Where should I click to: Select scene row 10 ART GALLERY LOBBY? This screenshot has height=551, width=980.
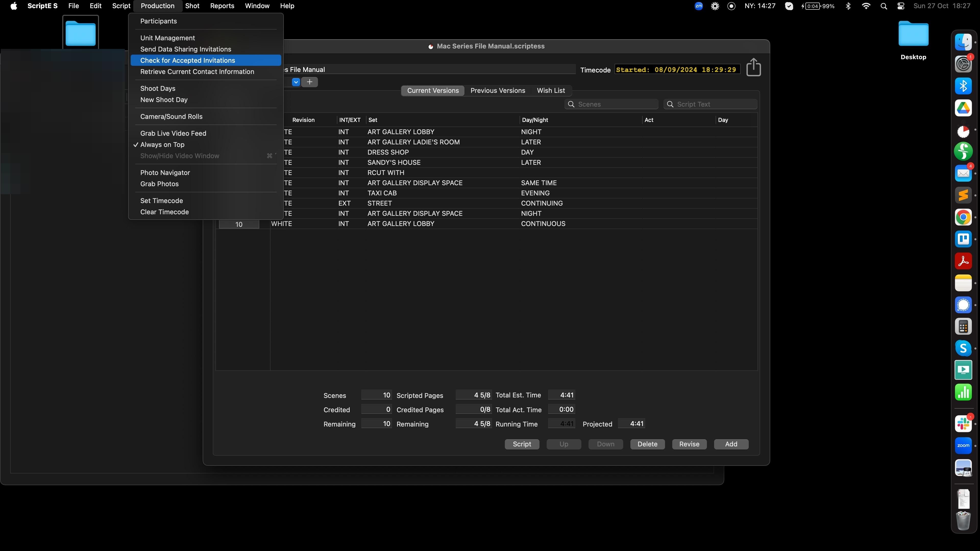pos(401,224)
